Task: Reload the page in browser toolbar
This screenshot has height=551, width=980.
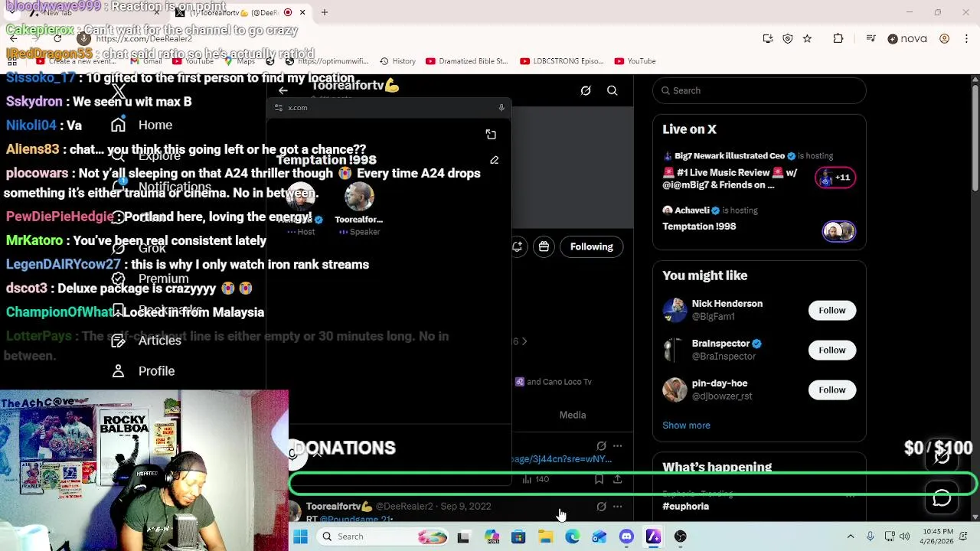Action: point(57,38)
